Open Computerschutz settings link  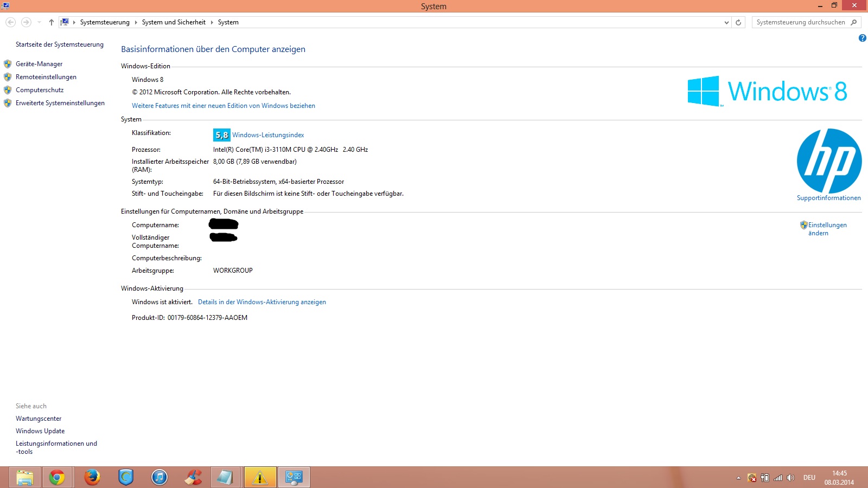pos(40,90)
